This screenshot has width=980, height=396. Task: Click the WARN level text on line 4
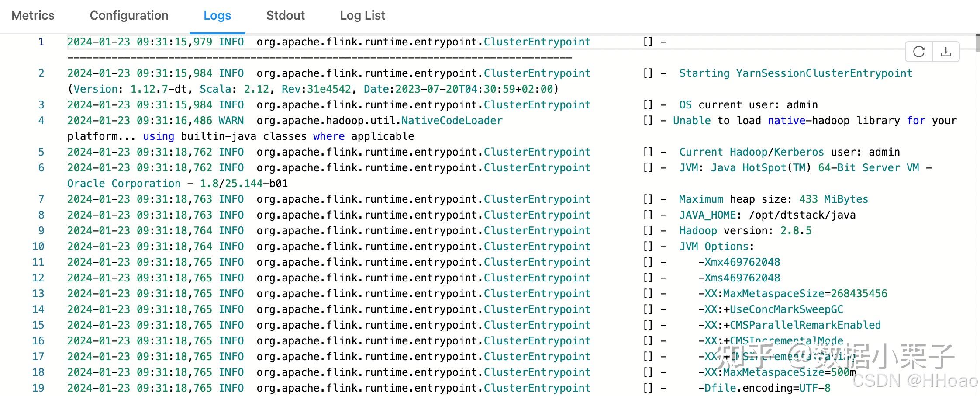(x=231, y=121)
